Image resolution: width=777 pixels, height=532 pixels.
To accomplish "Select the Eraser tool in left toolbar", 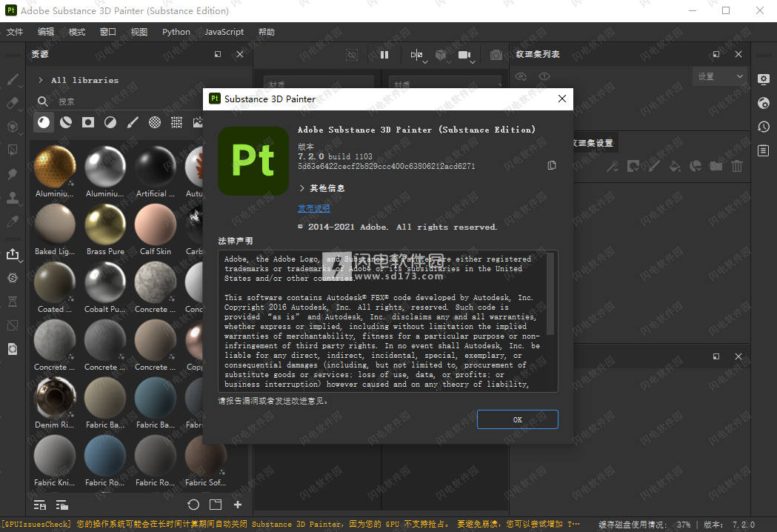I will (x=13, y=103).
